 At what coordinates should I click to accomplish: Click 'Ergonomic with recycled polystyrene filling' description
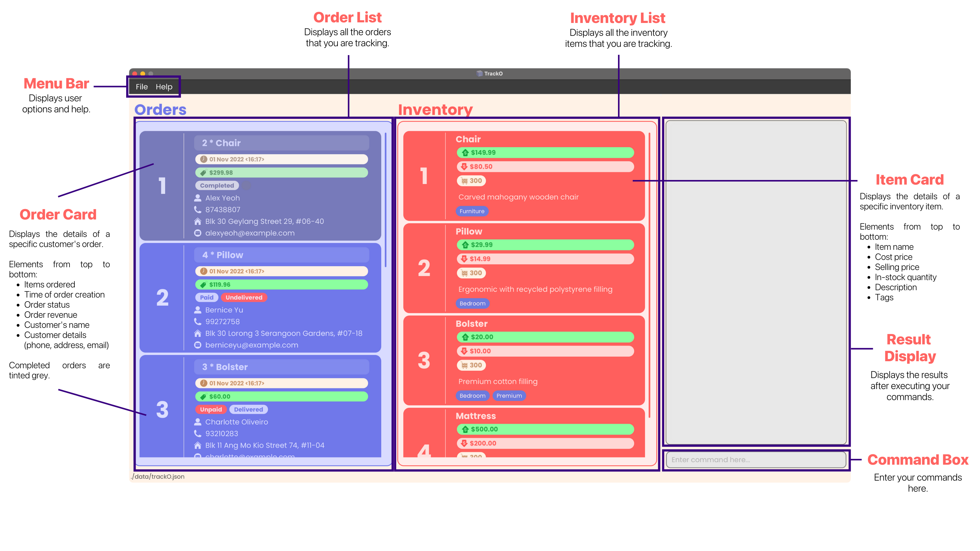(x=535, y=289)
